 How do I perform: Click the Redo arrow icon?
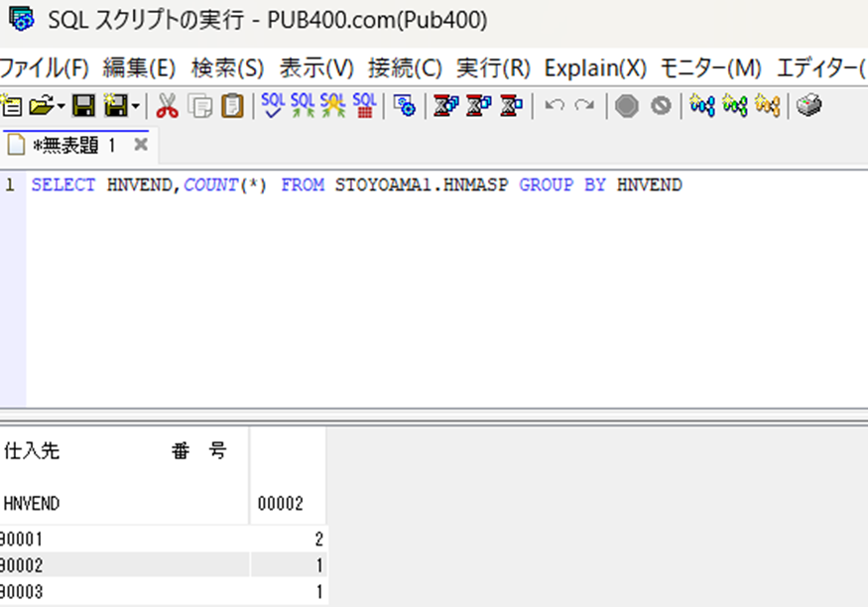click(x=584, y=105)
